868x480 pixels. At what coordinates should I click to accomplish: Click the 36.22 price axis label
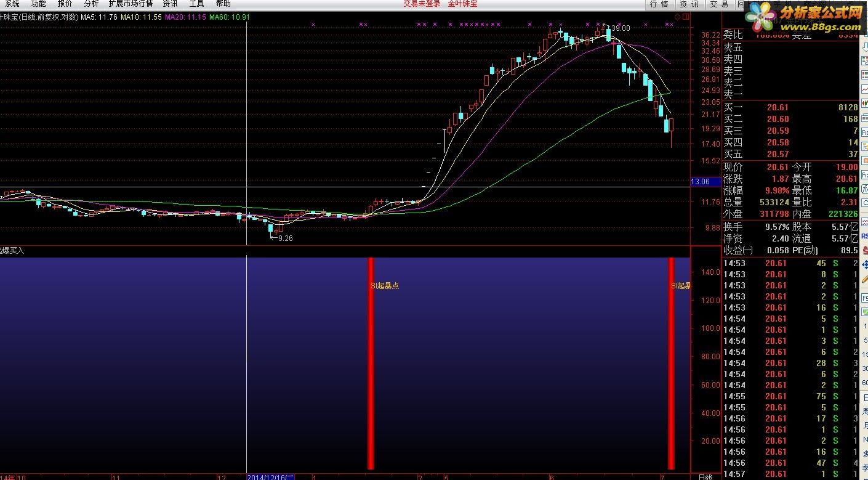click(710, 35)
